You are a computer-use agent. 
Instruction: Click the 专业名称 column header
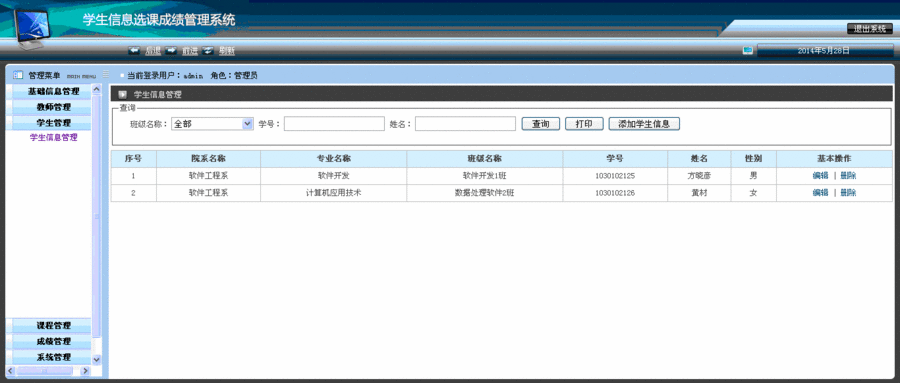(333, 158)
